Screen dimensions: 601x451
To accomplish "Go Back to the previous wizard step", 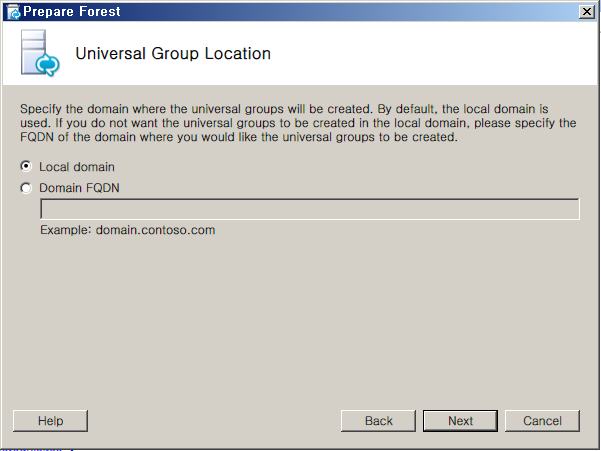I will click(378, 421).
